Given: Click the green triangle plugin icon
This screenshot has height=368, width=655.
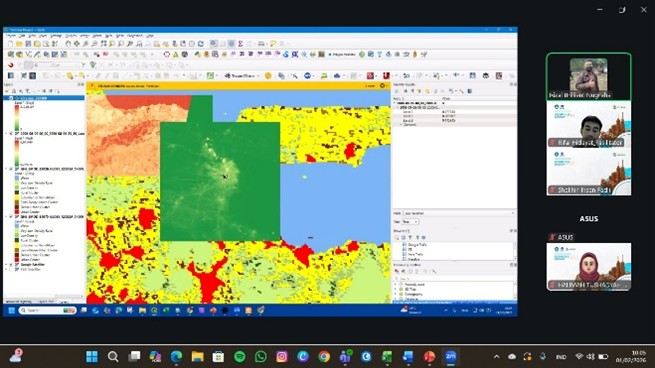Looking at the screenshot, I should click(x=175, y=54).
